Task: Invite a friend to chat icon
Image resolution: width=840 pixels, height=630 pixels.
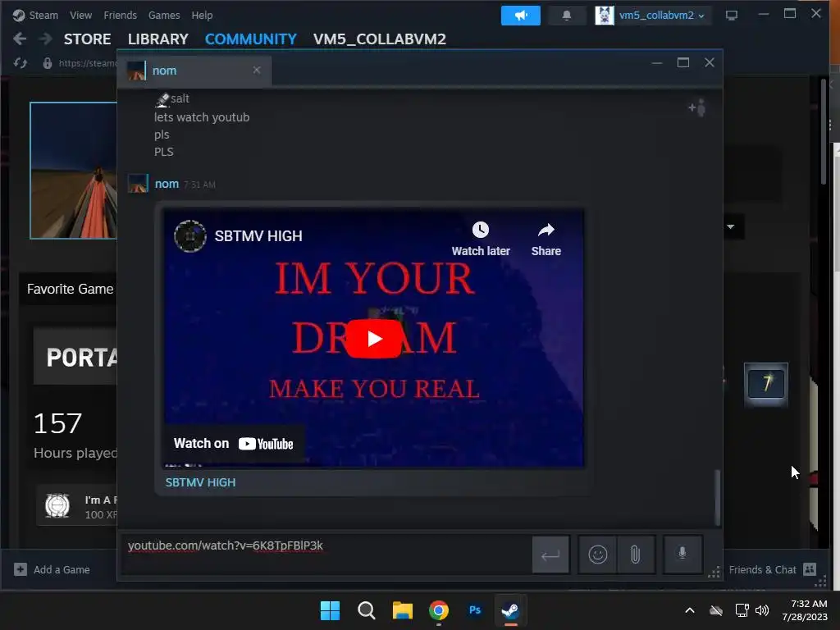Action: pyautogui.click(x=697, y=107)
